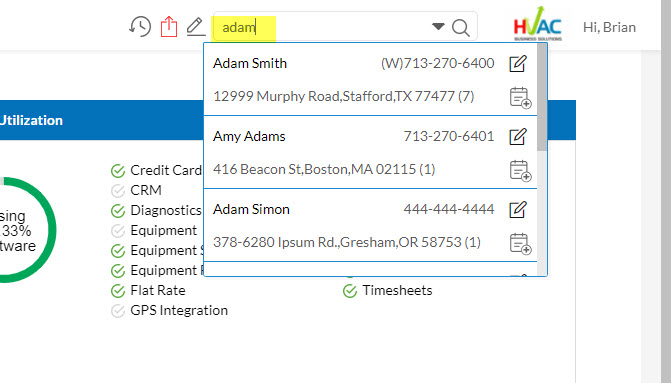671x383 pixels.
Task: Click the phone number 444-444-4444
Action: [x=448, y=209]
